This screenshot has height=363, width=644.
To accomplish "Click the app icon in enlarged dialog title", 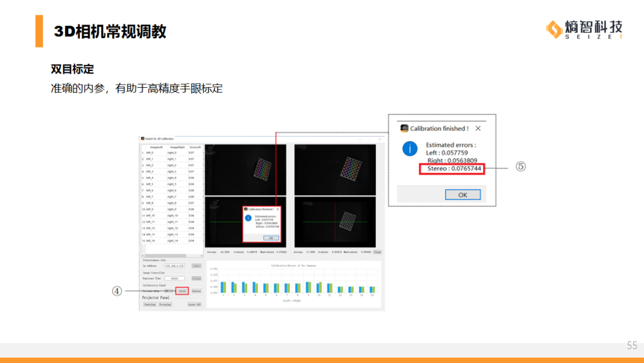I will pos(404,128).
